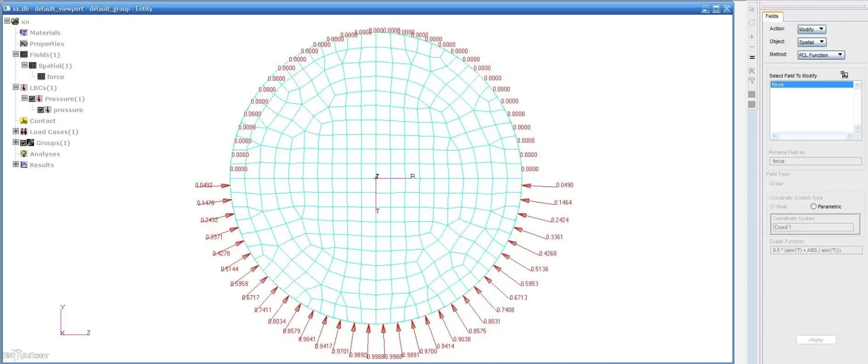Select the Parametric radio button
The image size is (868, 364).
[x=813, y=206]
